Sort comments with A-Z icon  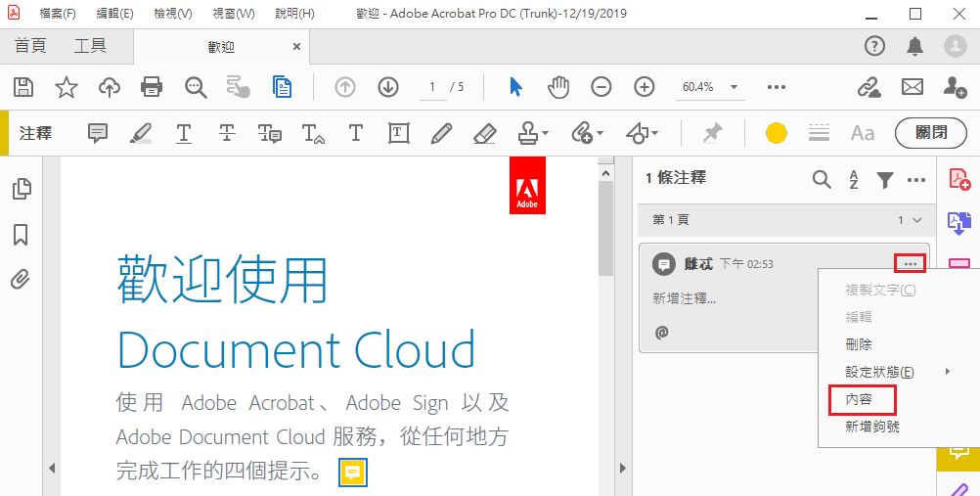pos(854,180)
